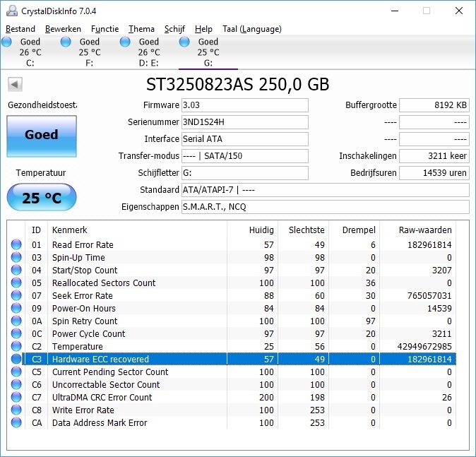Click the Raw-waarden column header
The height and width of the screenshot is (457, 476).
425,230
